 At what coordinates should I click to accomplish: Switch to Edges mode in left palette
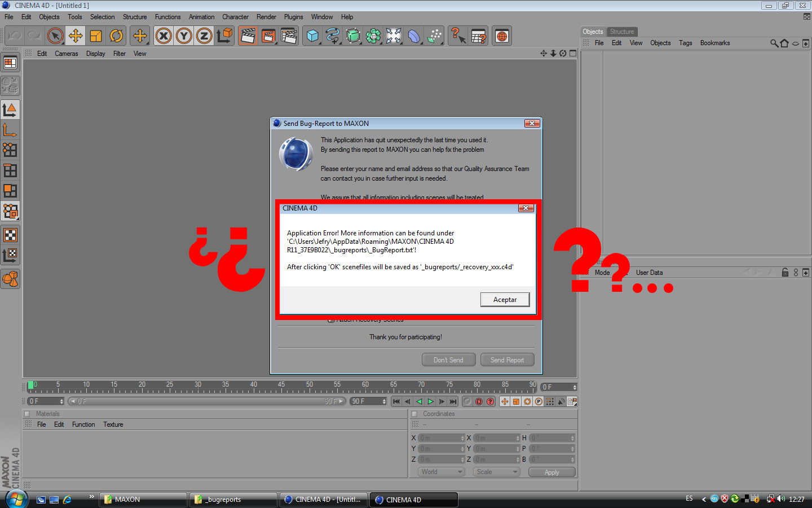10,170
